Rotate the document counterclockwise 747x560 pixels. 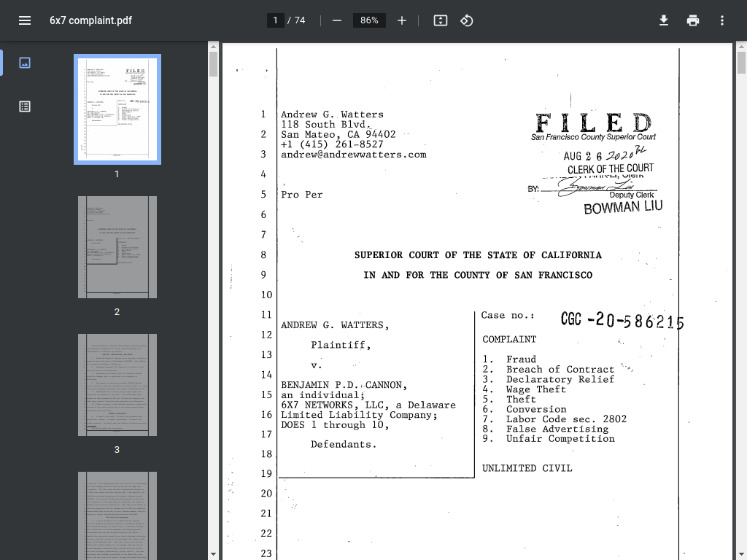pyautogui.click(x=466, y=20)
